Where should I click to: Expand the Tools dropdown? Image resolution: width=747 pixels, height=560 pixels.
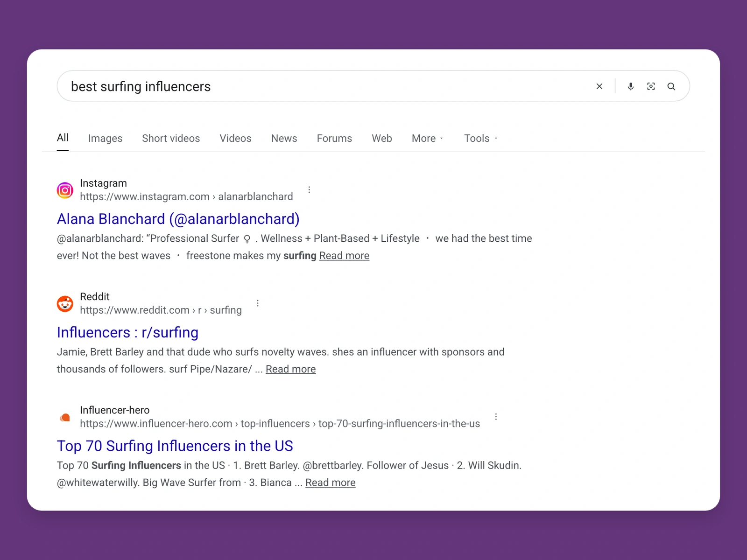coord(481,138)
